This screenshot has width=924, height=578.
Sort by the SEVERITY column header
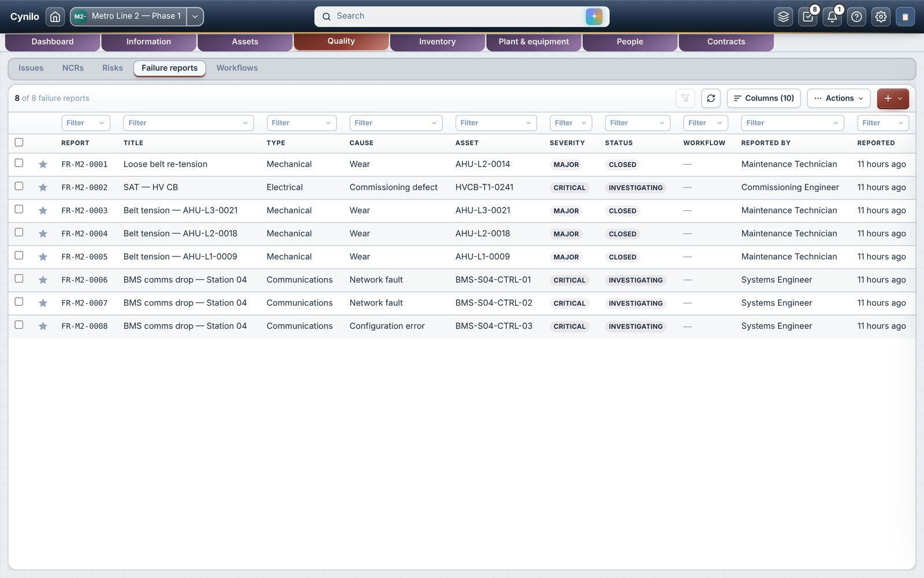[567, 143]
